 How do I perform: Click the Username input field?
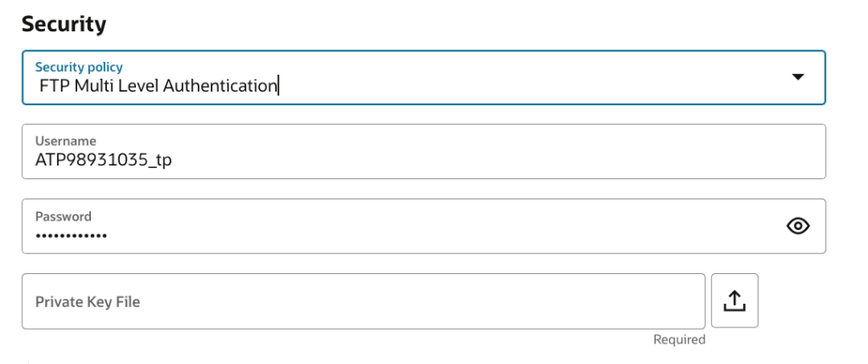pyautogui.click(x=423, y=152)
